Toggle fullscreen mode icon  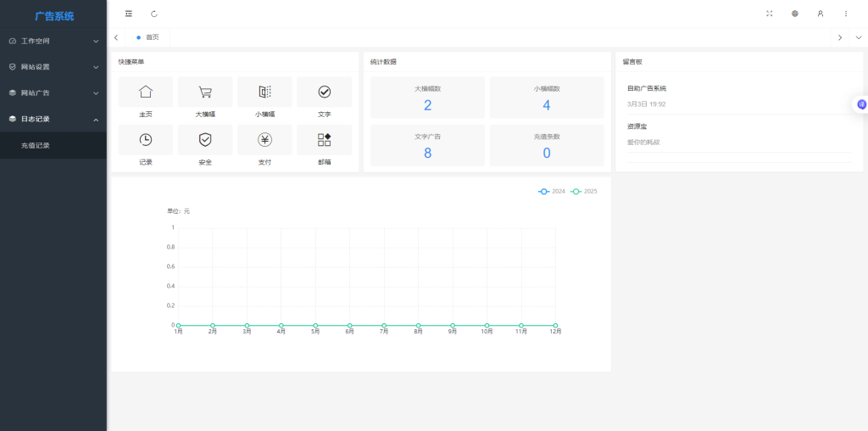(770, 14)
